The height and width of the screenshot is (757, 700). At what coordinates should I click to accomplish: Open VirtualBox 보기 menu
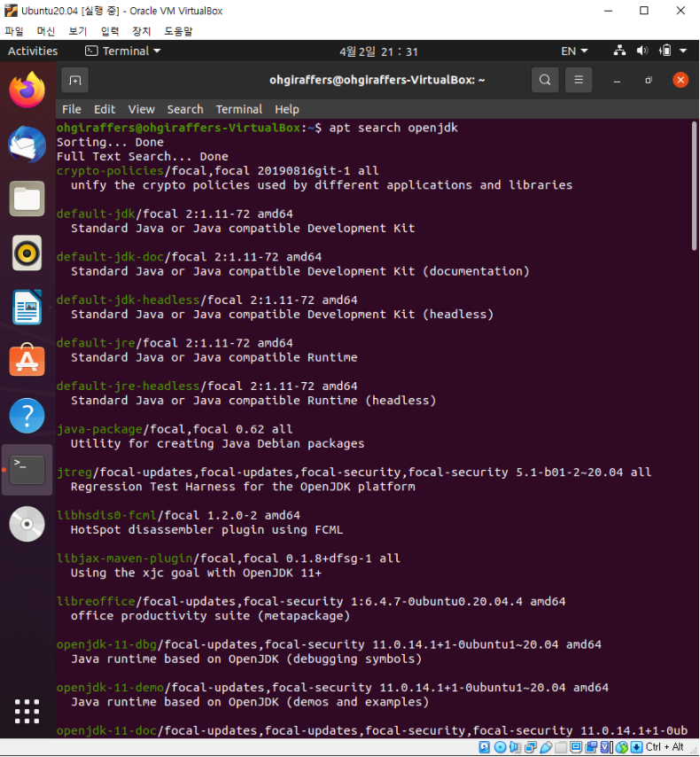(x=78, y=31)
